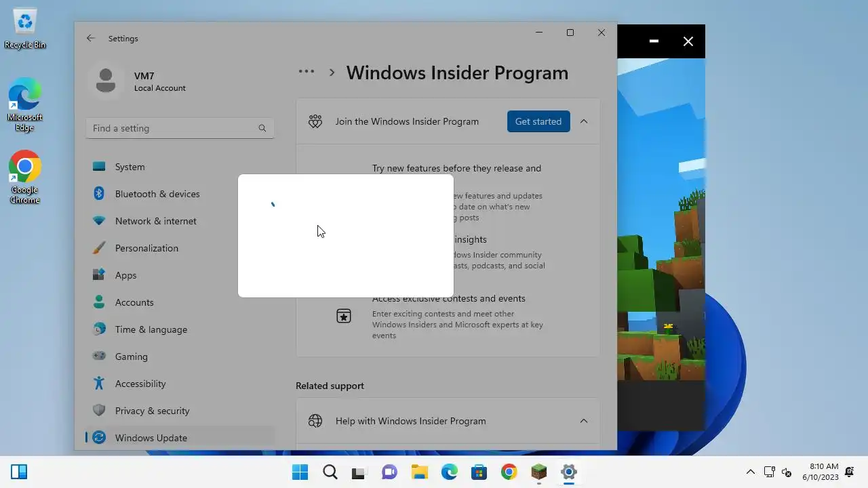Open taskbar Search icon
The width and height of the screenshot is (868, 488).
click(330, 472)
